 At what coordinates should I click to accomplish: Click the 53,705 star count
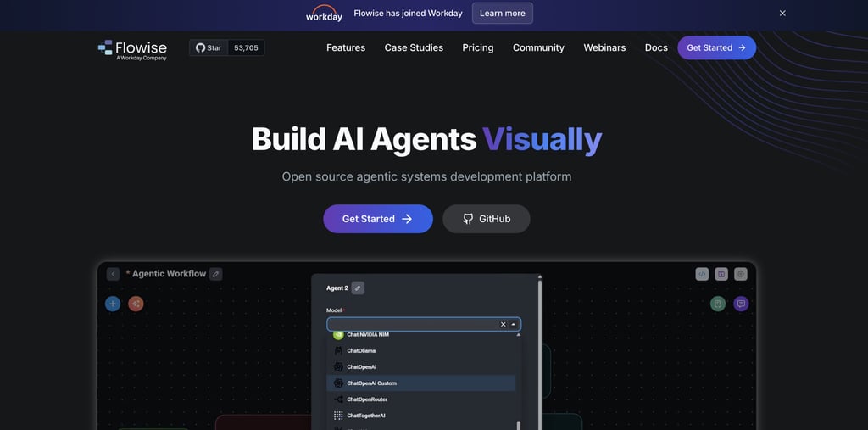246,47
